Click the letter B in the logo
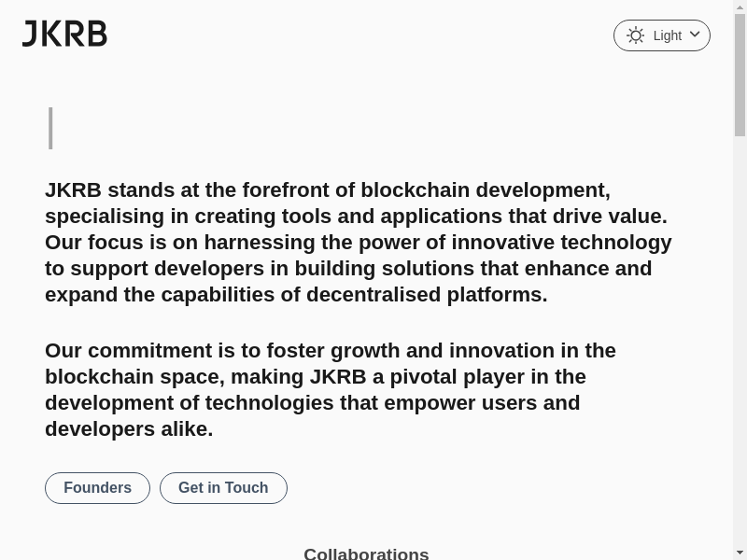This screenshot has height=560, width=747. pos(96,35)
